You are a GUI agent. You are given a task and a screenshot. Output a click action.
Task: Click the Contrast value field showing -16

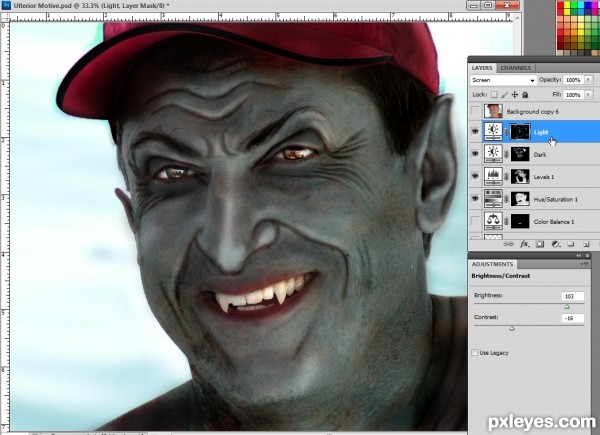coord(573,318)
